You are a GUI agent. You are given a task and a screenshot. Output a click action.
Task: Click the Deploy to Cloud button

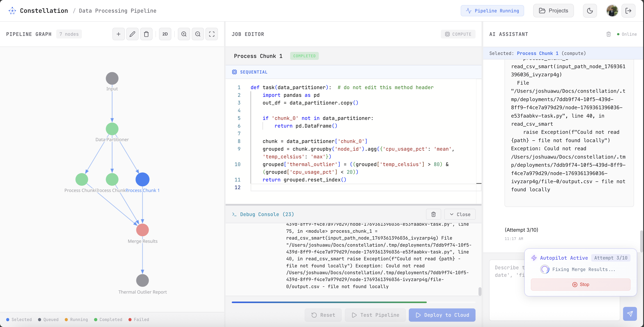click(442, 315)
